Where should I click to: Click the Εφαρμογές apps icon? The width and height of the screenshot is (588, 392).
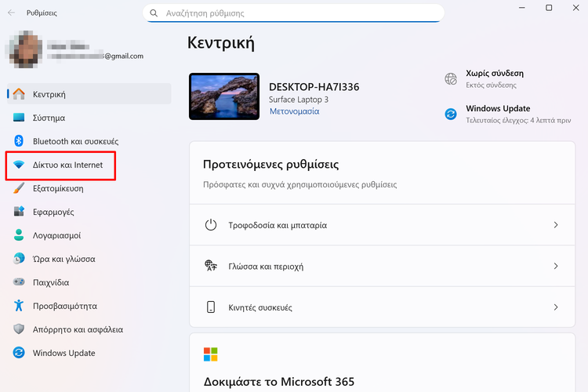20,212
